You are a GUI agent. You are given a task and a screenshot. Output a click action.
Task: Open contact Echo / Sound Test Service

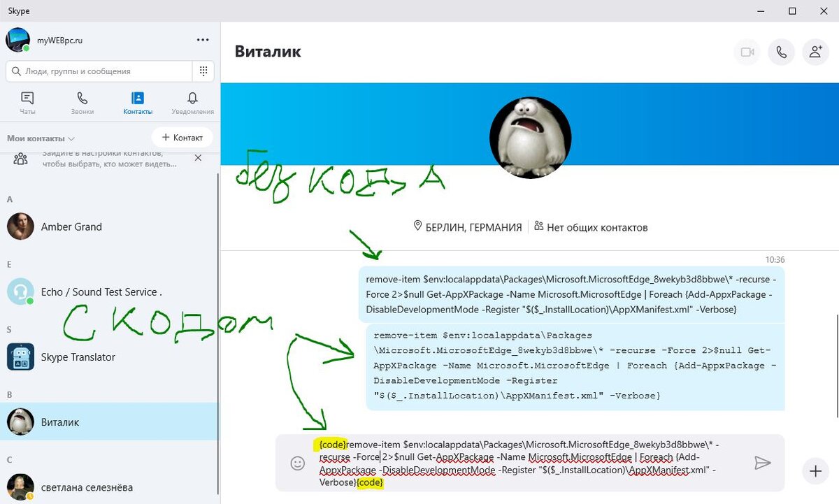109,291
